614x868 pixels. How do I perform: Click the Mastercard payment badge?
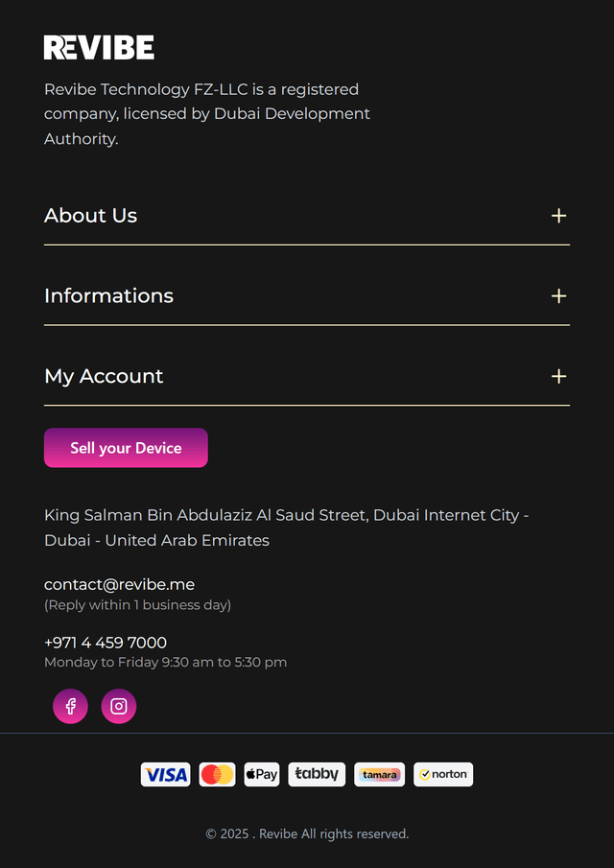click(x=217, y=775)
